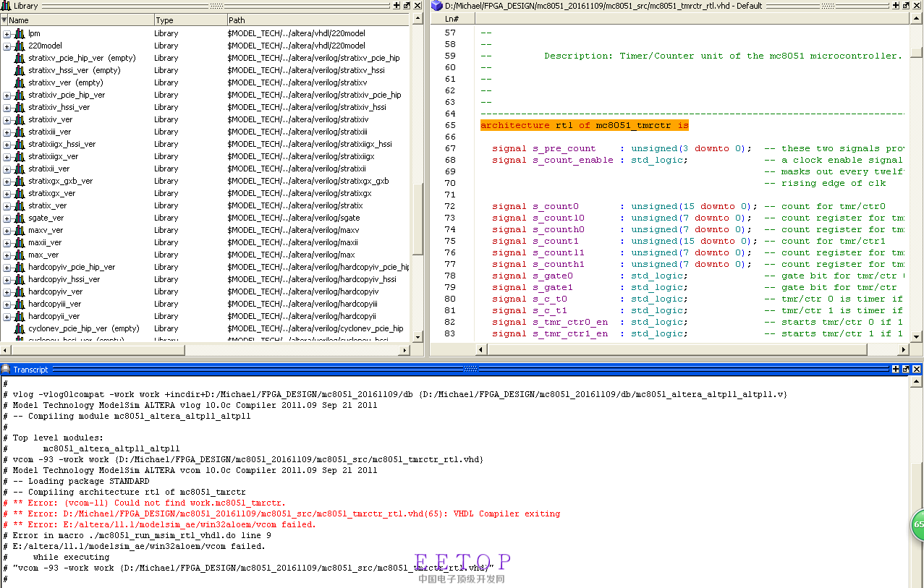The width and height of the screenshot is (924, 588).
Task: Expand the sgate_ver library node
Action: pyautogui.click(x=7, y=218)
